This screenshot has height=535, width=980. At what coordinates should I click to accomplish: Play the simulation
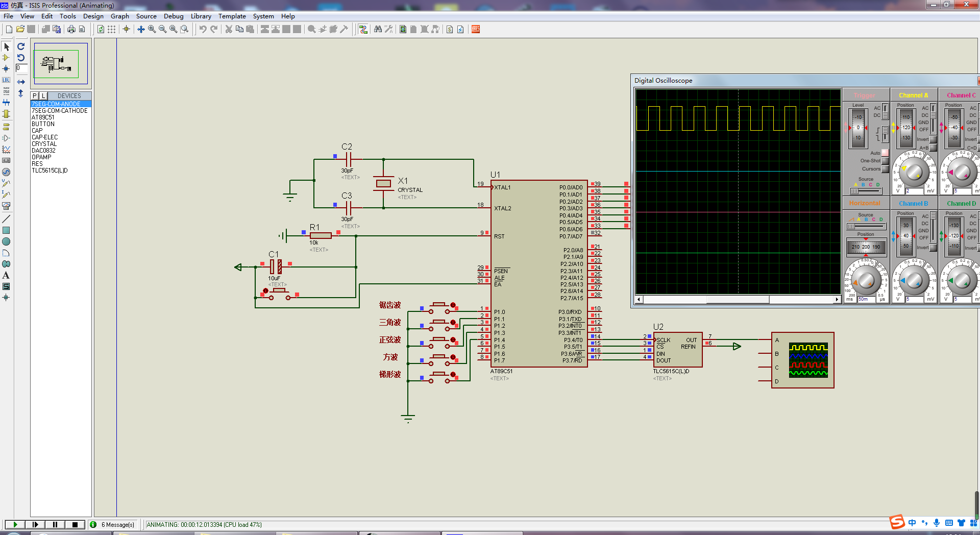(x=15, y=524)
